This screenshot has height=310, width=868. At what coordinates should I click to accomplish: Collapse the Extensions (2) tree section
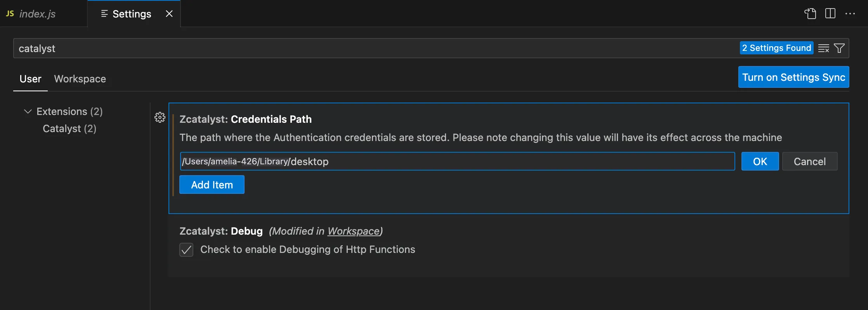pyautogui.click(x=28, y=111)
